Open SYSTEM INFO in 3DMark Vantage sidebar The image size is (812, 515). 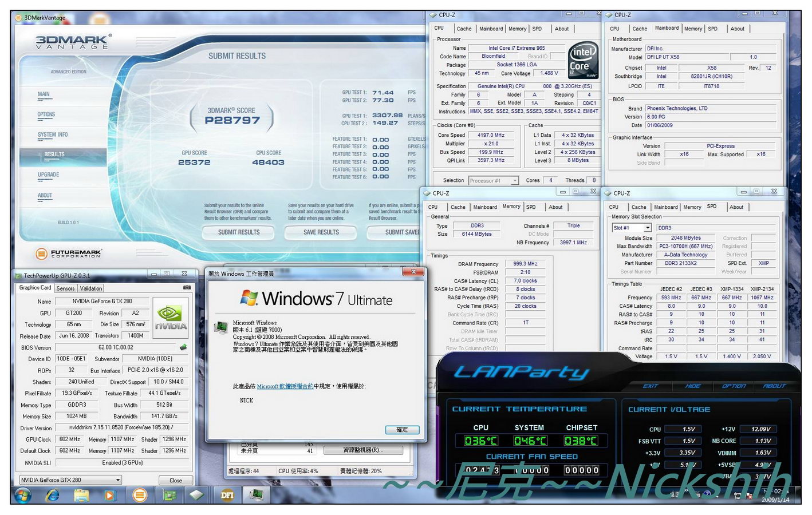[53, 134]
